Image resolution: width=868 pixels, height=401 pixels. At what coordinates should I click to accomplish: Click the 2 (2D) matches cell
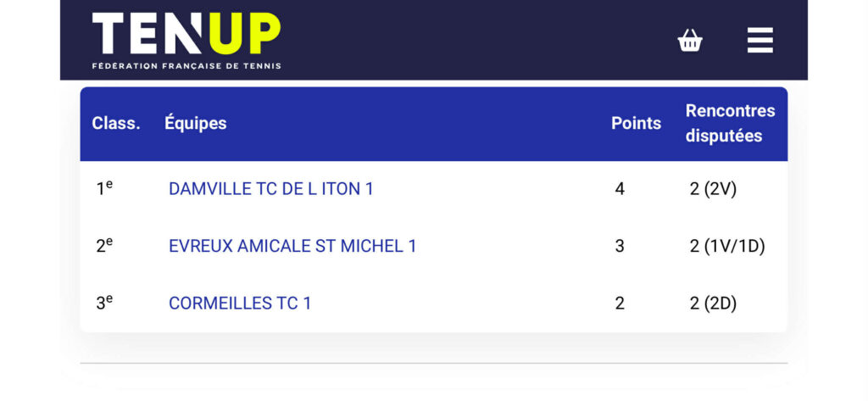coord(713,303)
